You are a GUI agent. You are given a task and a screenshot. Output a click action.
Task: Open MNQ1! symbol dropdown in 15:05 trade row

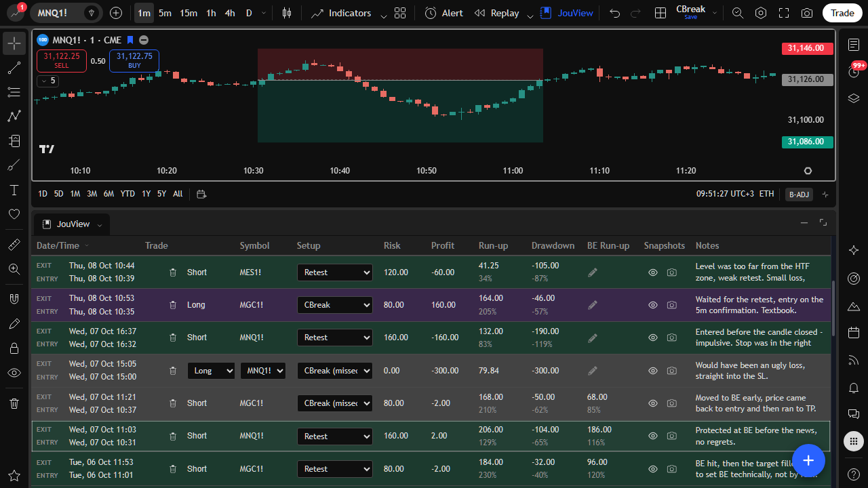263,371
